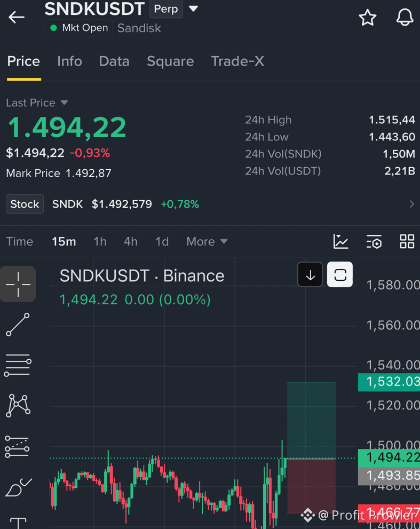Open SNDK stock details via right chevron
The width and height of the screenshot is (420, 529).
pos(411,204)
